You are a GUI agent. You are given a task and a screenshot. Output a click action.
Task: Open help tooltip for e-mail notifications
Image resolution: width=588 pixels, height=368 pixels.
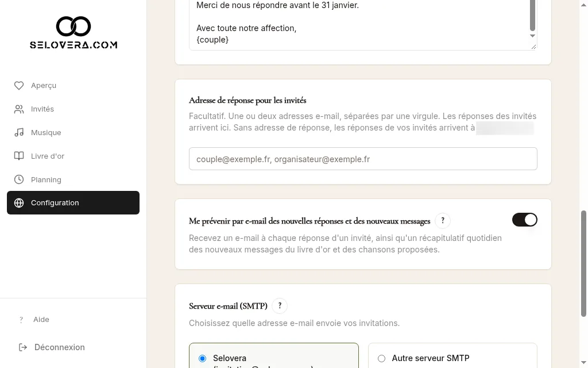click(x=443, y=220)
